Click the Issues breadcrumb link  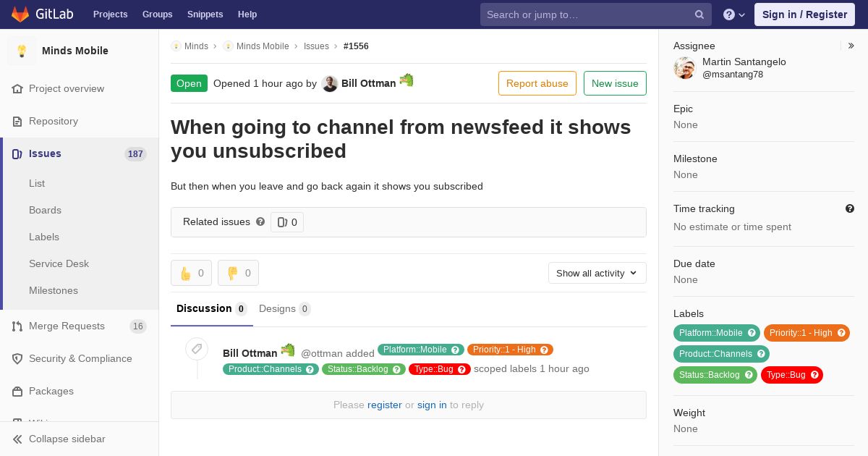(x=316, y=46)
